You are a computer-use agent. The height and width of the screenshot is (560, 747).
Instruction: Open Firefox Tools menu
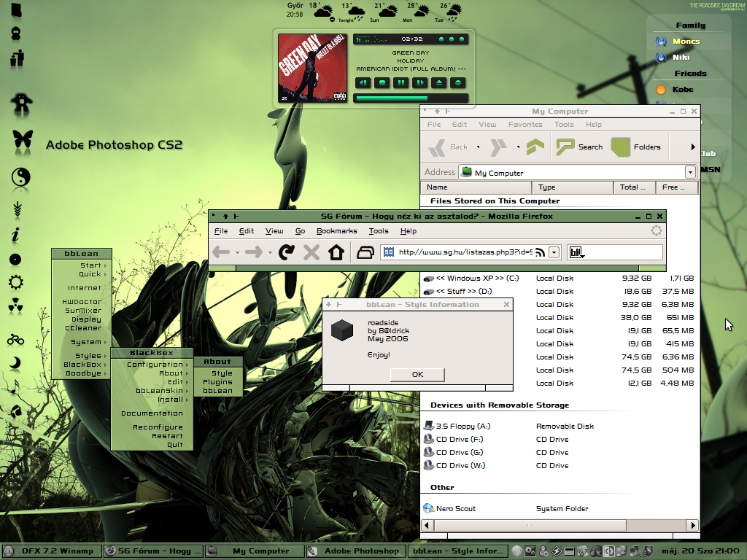[x=379, y=231]
